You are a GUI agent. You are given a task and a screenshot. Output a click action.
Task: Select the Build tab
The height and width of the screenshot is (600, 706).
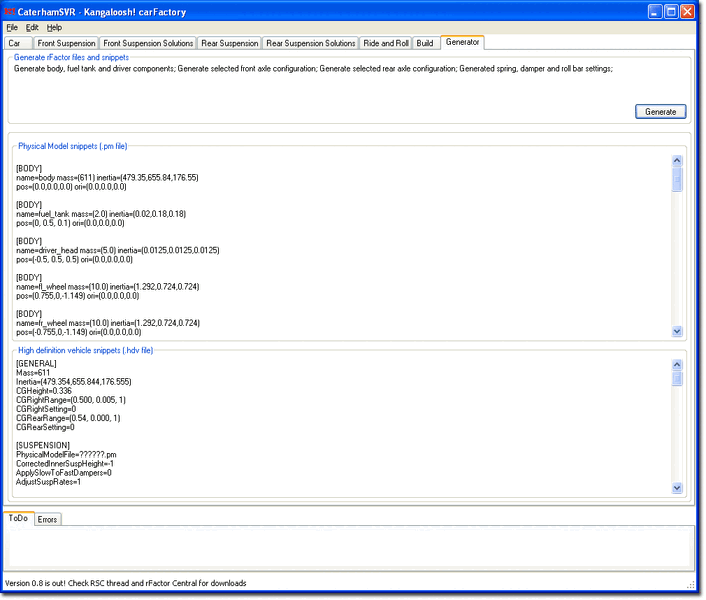(x=425, y=43)
